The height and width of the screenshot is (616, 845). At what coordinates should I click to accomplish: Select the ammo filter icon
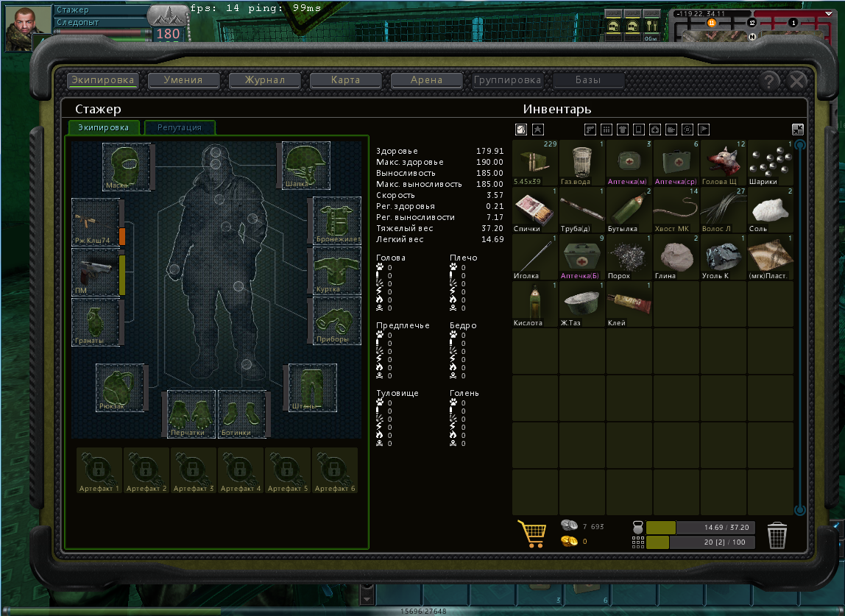click(607, 130)
